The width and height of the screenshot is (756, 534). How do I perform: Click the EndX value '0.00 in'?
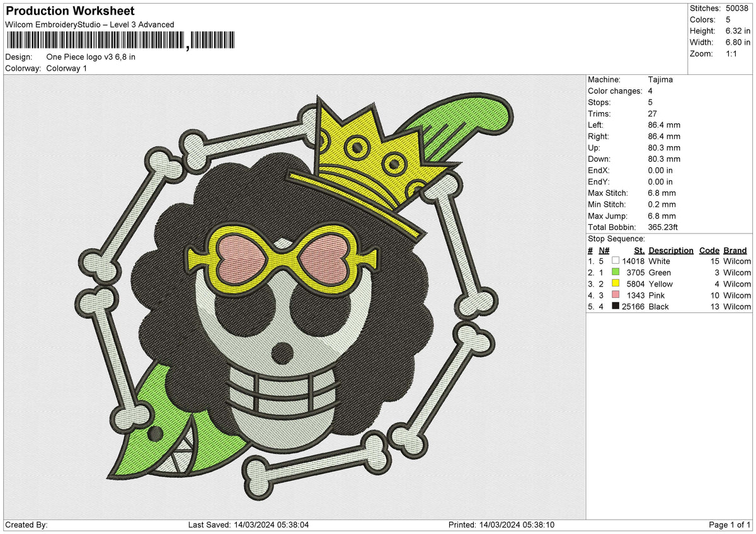pyautogui.click(x=661, y=170)
